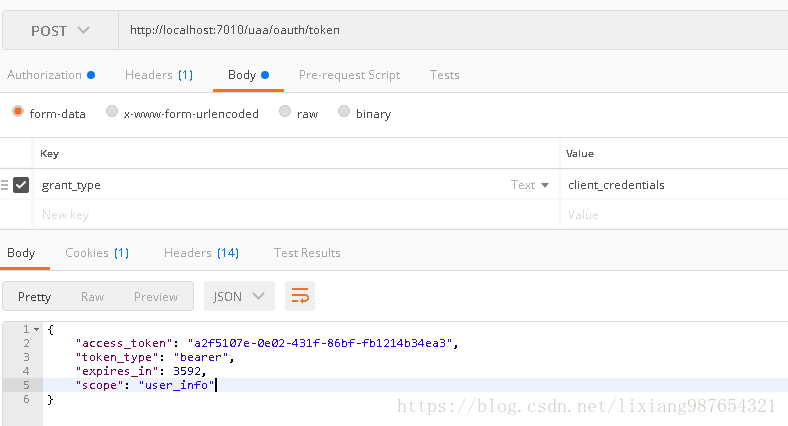The image size is (788, 426).
Task: Collapse the JSON object at line 1
Action: tap(37, 330)
